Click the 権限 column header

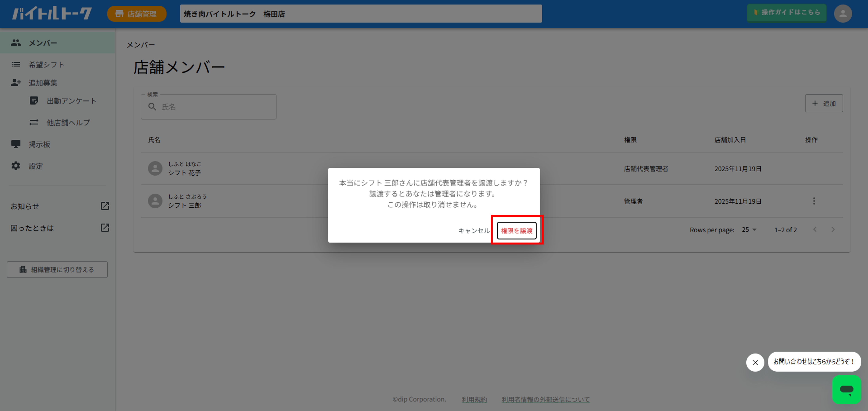[x=630, y=140]
